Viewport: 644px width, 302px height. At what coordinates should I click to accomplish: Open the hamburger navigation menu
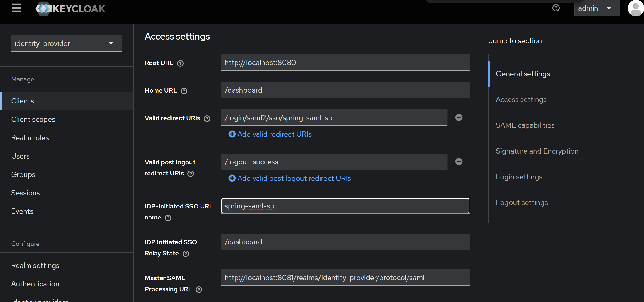[17, 8]
